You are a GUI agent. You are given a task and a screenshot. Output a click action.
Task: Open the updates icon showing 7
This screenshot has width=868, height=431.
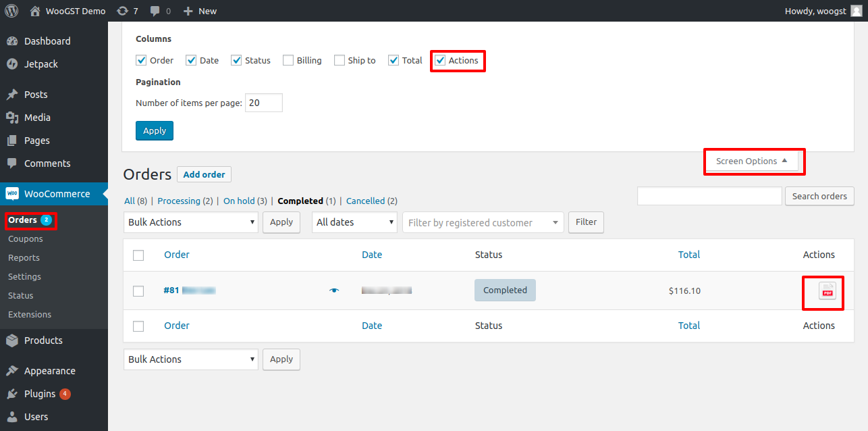coord(122,11)
